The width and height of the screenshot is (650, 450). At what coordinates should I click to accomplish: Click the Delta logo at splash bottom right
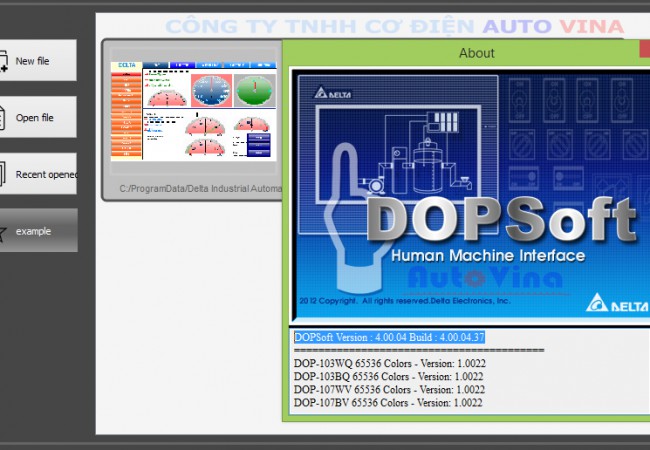[617, 303]
